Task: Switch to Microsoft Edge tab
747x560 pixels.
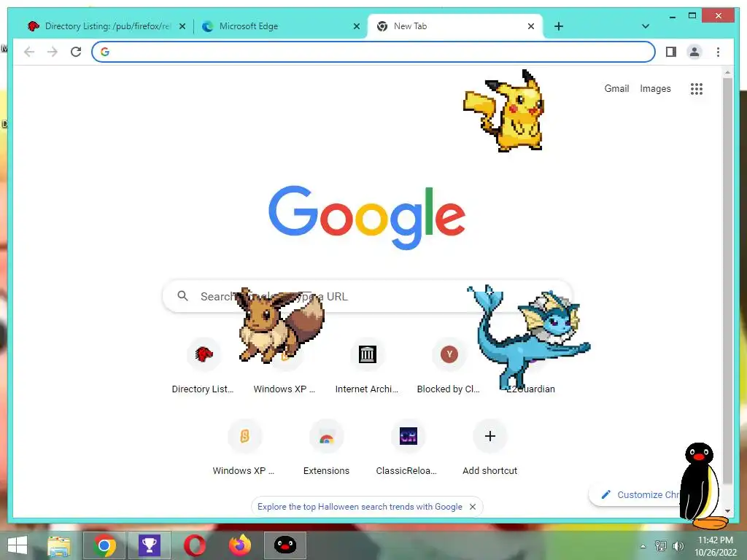Action: [x=281, y=26]
